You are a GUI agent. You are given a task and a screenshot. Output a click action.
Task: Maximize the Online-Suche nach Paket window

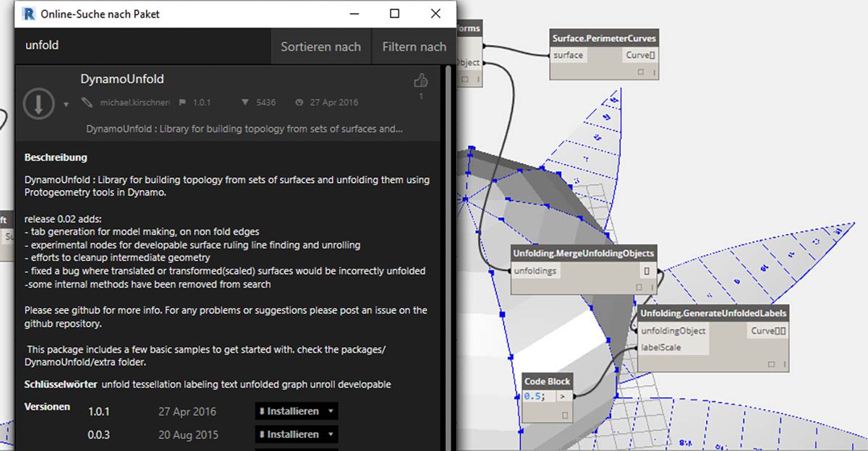(x=394, y=14)
